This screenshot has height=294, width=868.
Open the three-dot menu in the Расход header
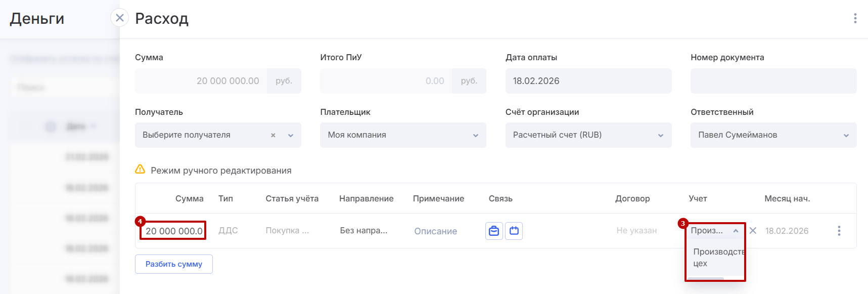(855, 18)
